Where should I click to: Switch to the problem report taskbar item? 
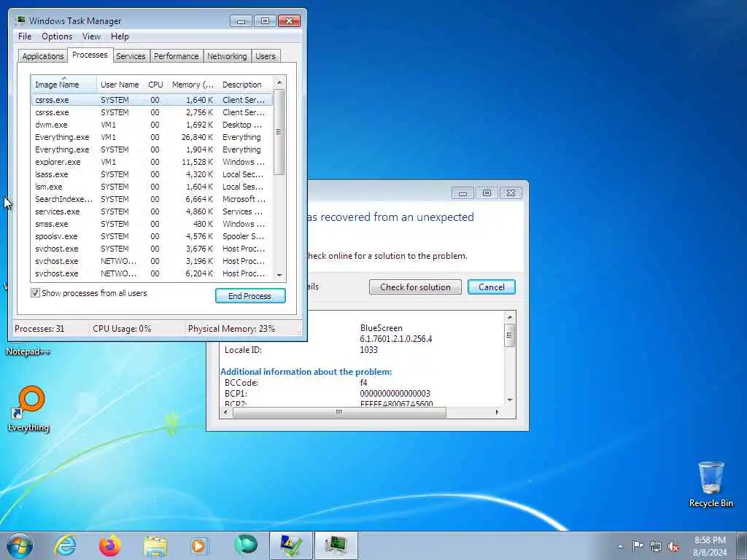(x=291, y=545)
